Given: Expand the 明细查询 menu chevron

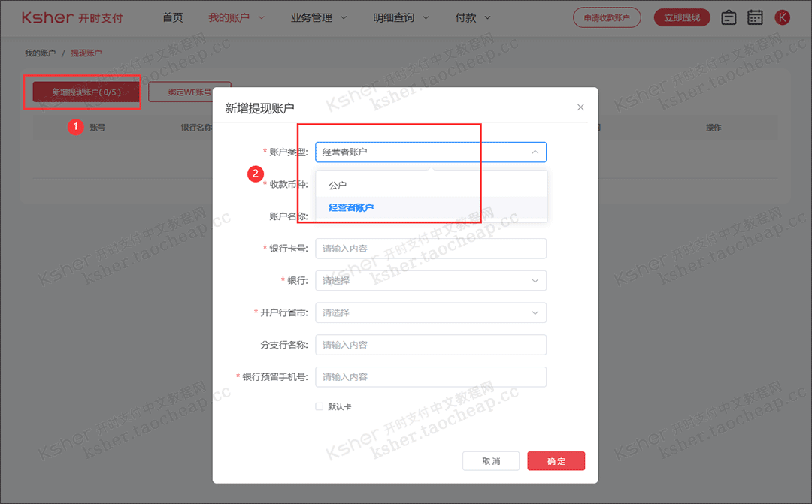Looking at the screenshot, I should [x=426, y=17].
